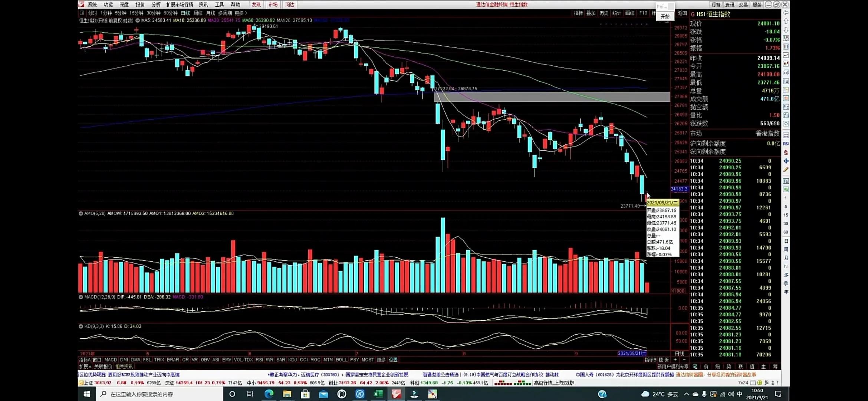Switch to the 周线 weekly chart tab
Image resolution: width=868 pixels, height=401 pixels.
tap(198, 13)
